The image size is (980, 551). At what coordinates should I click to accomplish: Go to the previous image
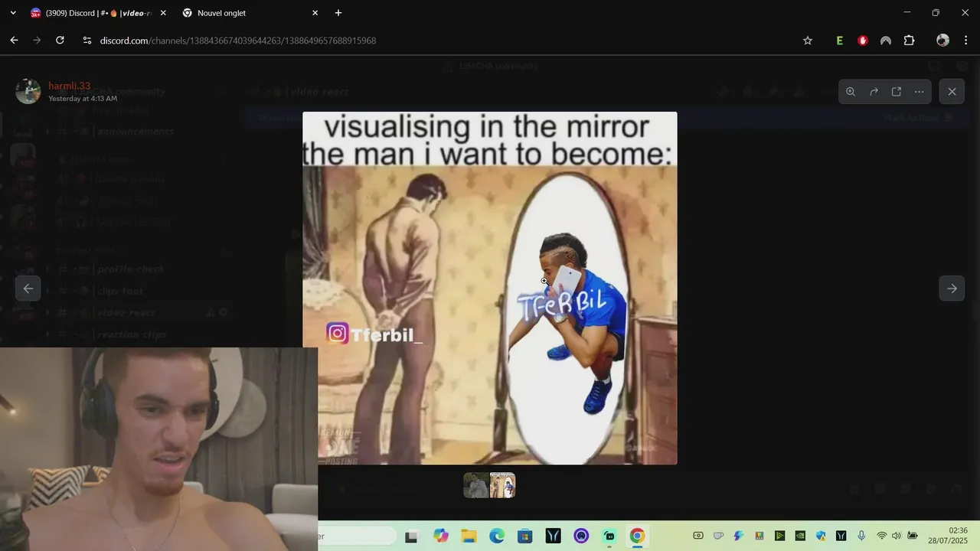click(28, 289)
